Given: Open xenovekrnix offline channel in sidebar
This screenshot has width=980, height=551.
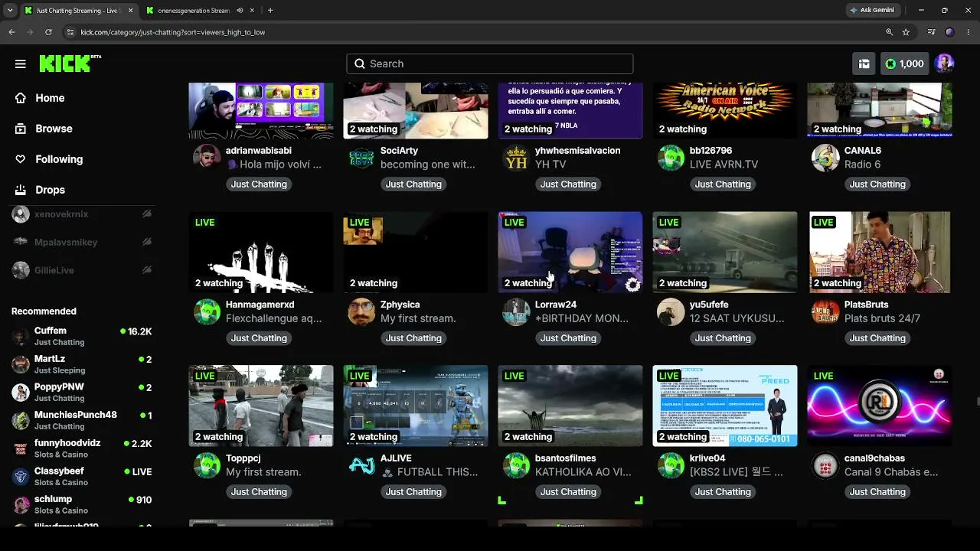Looking at the screenshot, I should [x=82, y=214].
